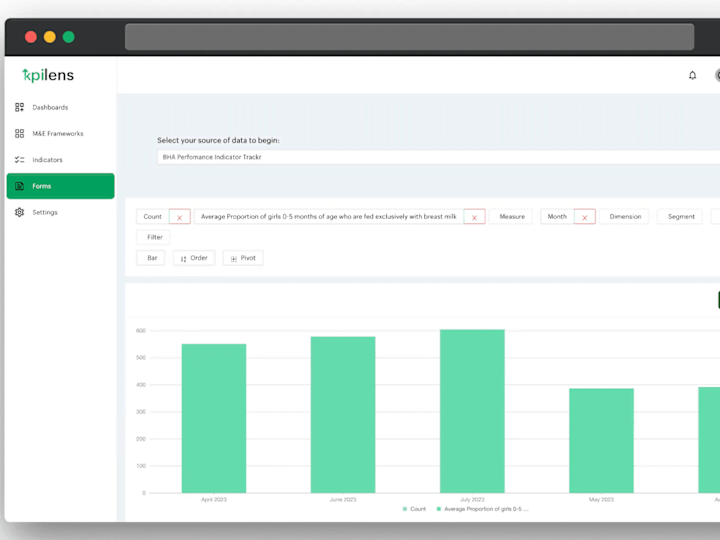Image resolution: width=720 pixels, height=540 pixels.
Task: Click the Forms document icon
Action: tap(19, 186)
